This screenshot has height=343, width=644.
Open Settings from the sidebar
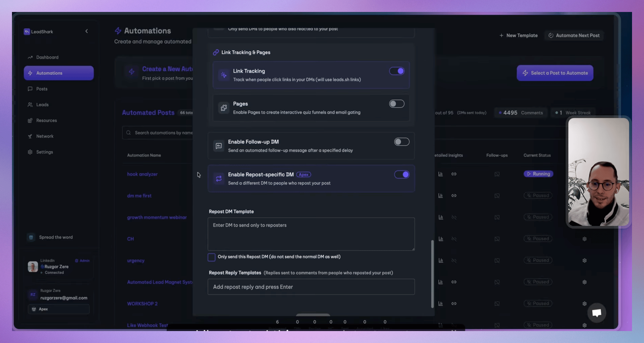(x=44, y=152)
